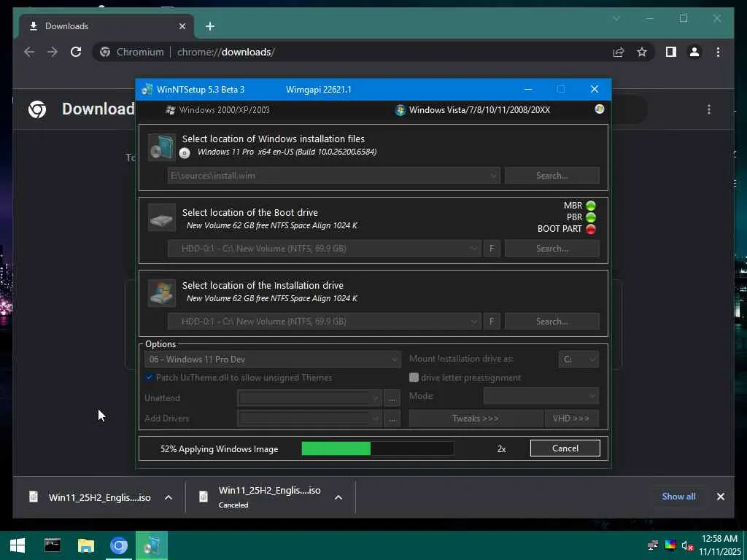Expand the Installation drive selection dropdown
The width and height of the screenshot is (747, 560).
(473, 322)
